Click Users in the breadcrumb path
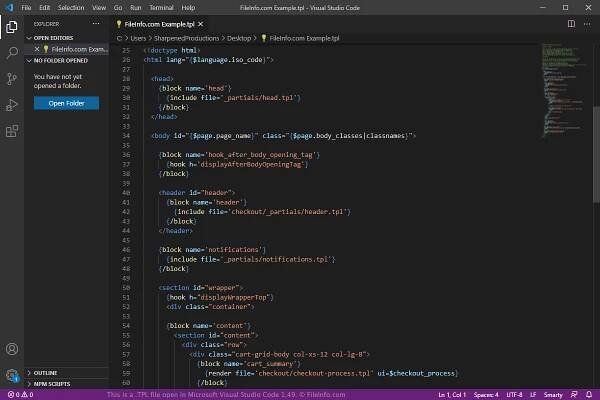This screenshot has width=600, height=400. [138, 38]
